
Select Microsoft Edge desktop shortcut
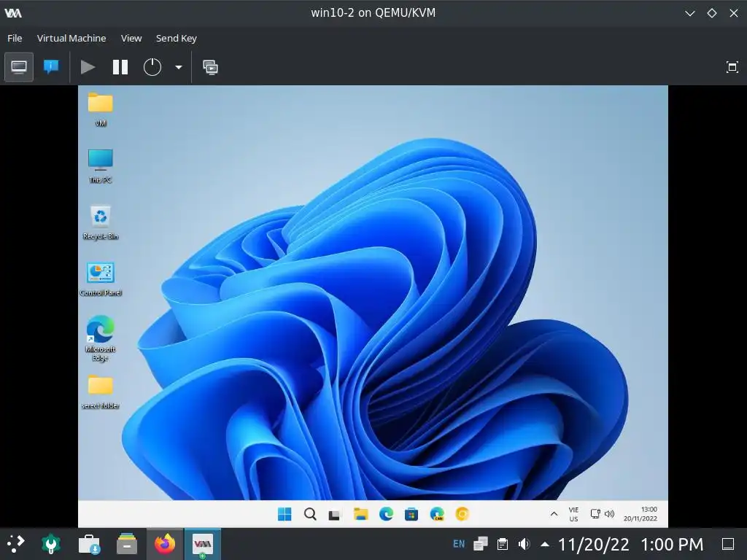(x=101, y=338)
